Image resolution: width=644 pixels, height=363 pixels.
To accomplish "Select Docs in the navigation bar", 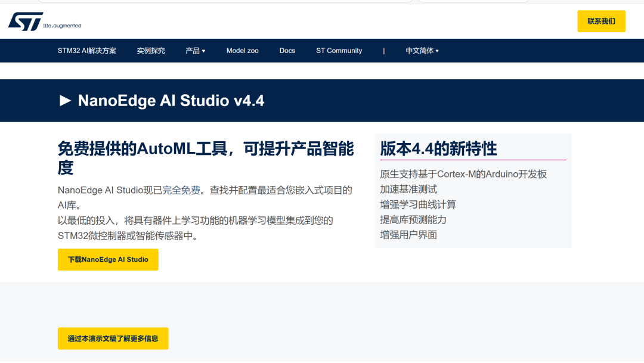I will pos(287,51).
